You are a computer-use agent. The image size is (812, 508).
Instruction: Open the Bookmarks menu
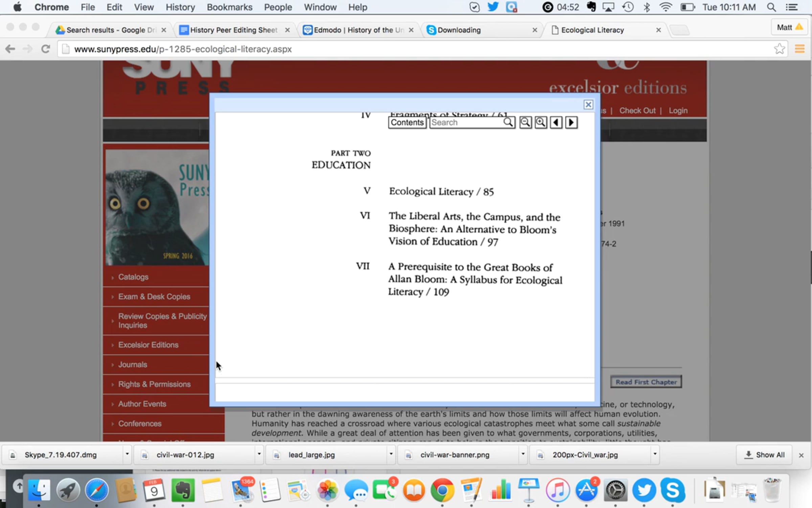[x=229, y=7]
